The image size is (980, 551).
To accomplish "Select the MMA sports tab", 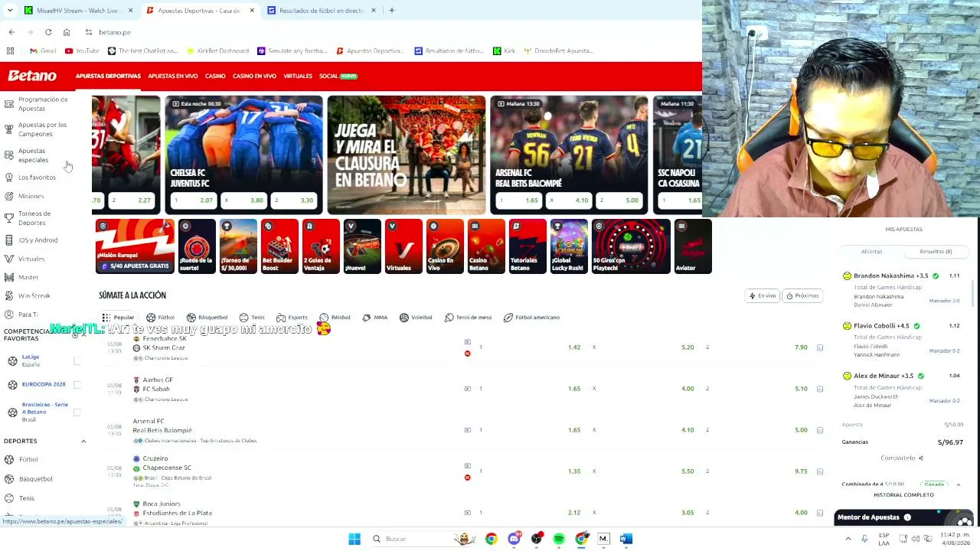I will point(374,318).
